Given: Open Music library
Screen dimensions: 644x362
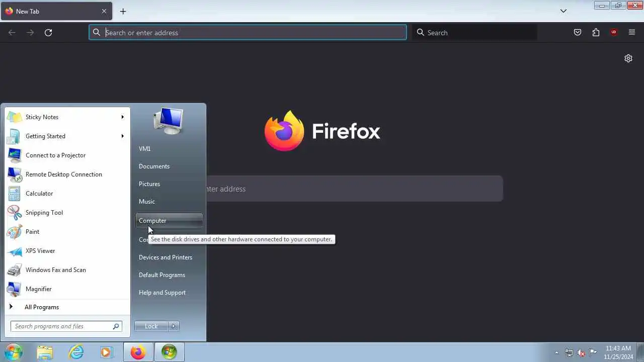Looking at the screenshot, I should [x=169, y=202].
